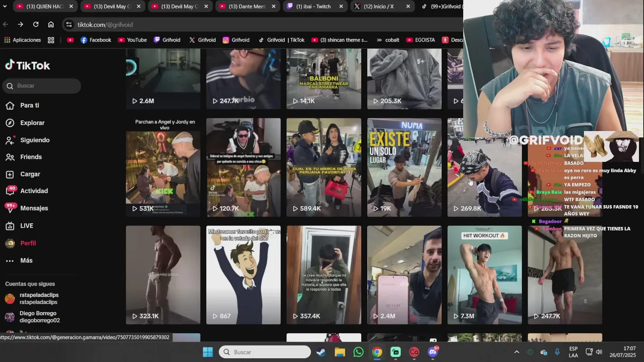Image resolution: width=644 pixels, height=362 pixels.
Task: Click the Windows taskbar Buscar search box
Action: pyautogui.click(x=265, y=352)
